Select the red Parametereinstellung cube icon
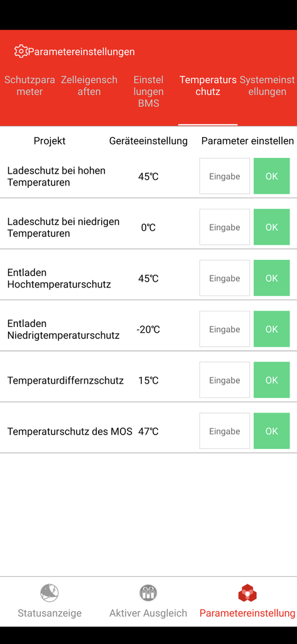 tap(247, 592)
